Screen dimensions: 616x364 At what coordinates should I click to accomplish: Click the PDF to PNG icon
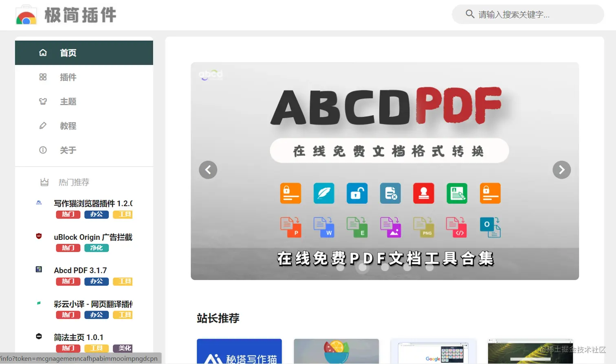pyautogui.click(x=424, y=227)
